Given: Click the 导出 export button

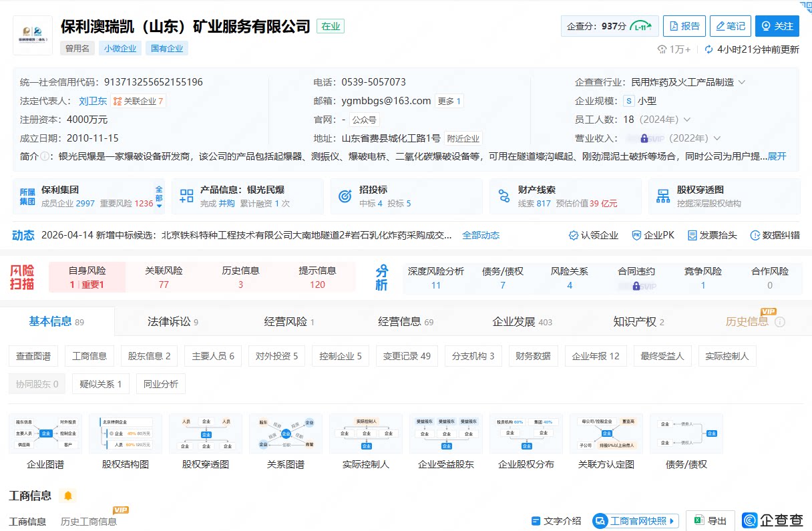Looking at the screenshot, I should pos(710,521).
